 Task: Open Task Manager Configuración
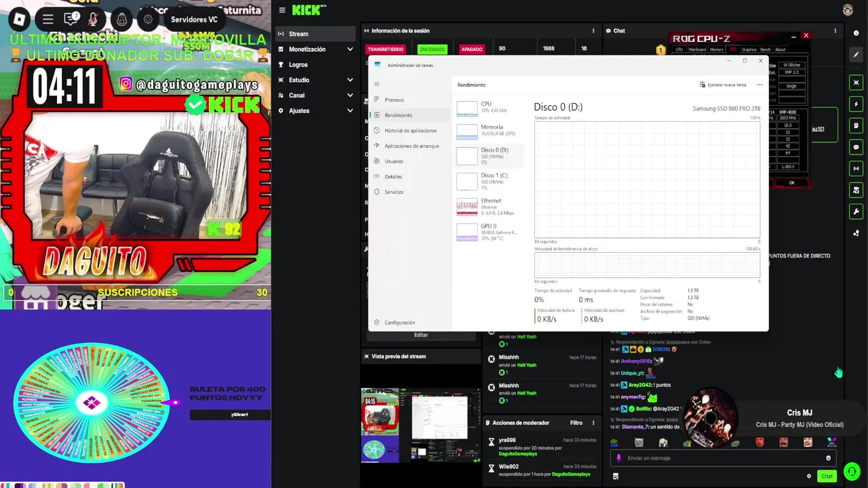coord(411,323)
